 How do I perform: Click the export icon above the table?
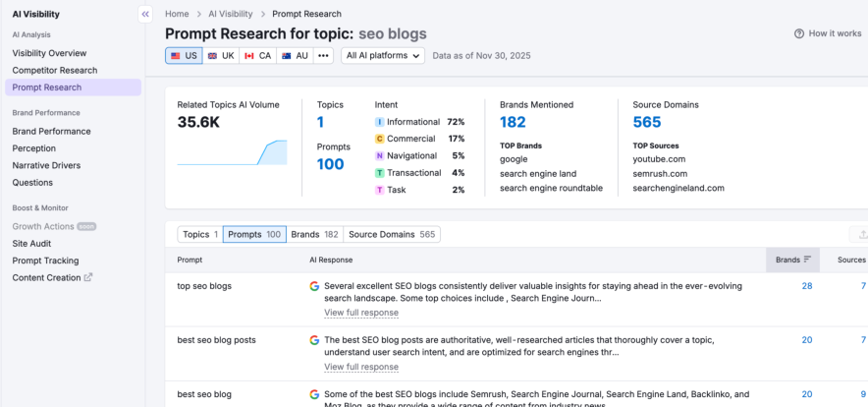click(x=861, y=234)
